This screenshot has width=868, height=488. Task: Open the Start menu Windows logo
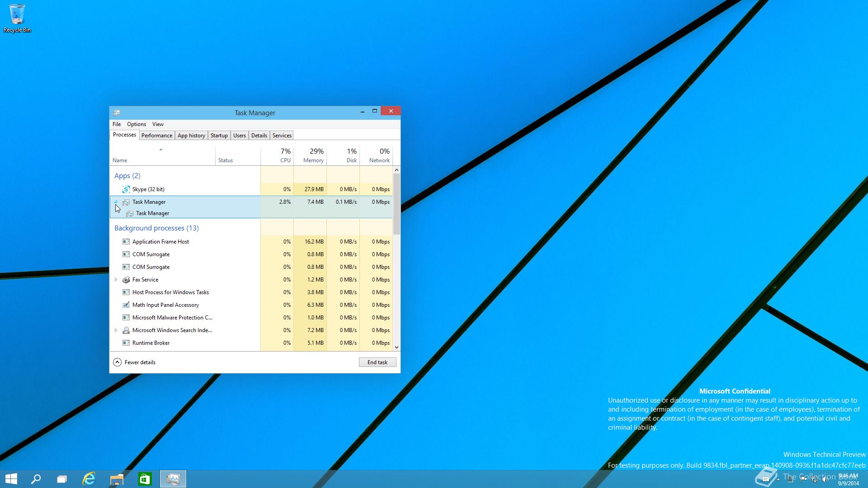(x=11, y=479)
